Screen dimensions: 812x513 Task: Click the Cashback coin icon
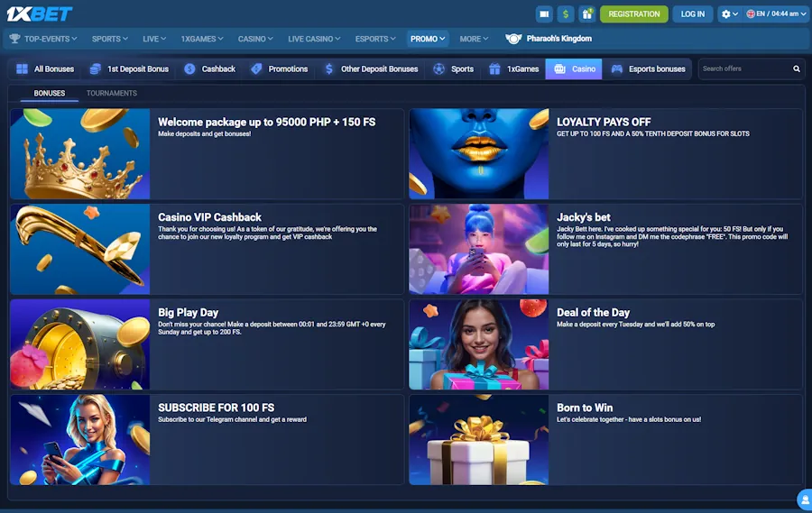click(189, 69)
